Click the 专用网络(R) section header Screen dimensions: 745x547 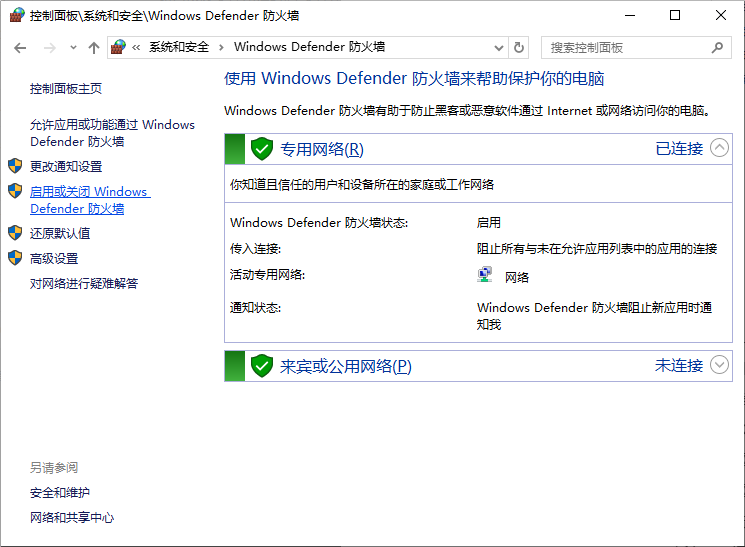click(322, 149)
